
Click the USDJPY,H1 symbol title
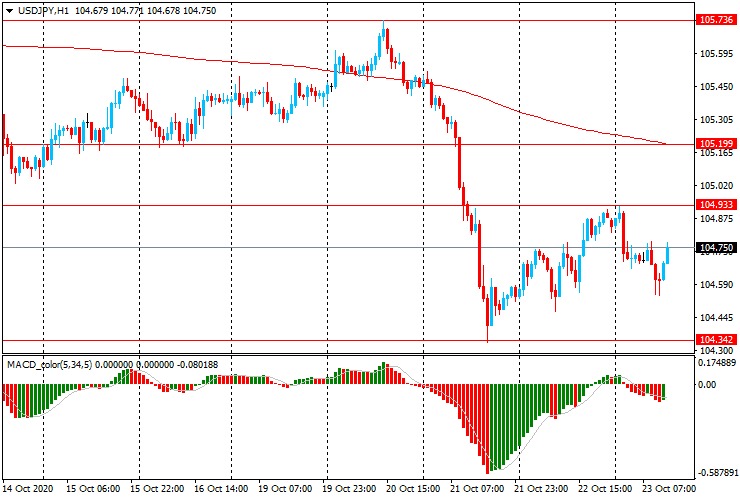click(x=43, y=10)
